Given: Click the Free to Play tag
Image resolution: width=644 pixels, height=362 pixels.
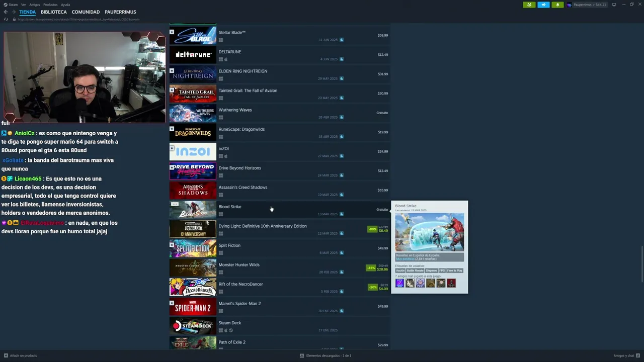Looking at the screenshot, I should [x=454, y=270].
